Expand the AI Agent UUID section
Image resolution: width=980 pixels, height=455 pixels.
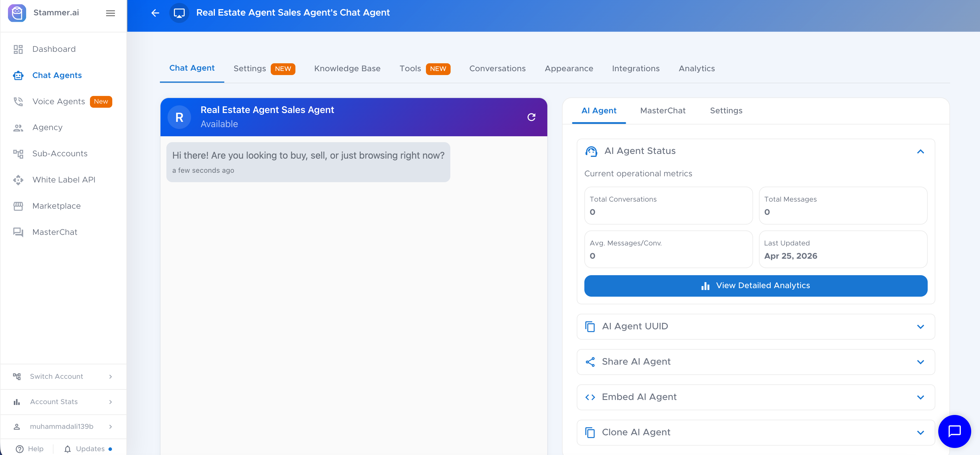tap(920, 327)
